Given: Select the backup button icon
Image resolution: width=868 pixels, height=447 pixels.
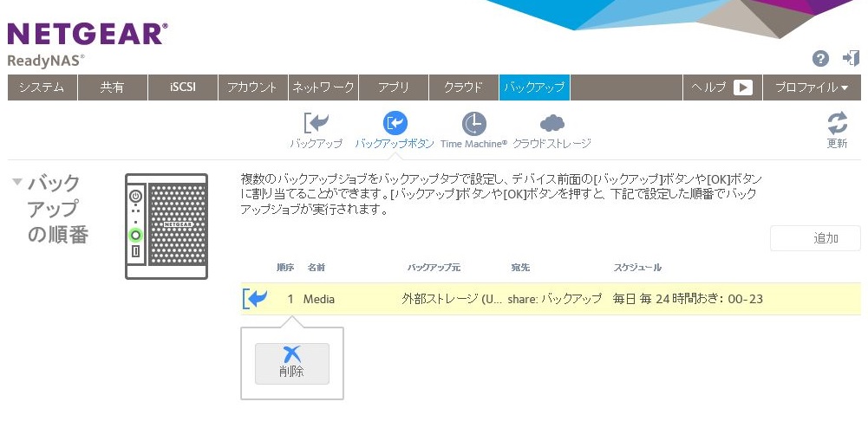Looking at the screenshot, I should click(395, 124).
